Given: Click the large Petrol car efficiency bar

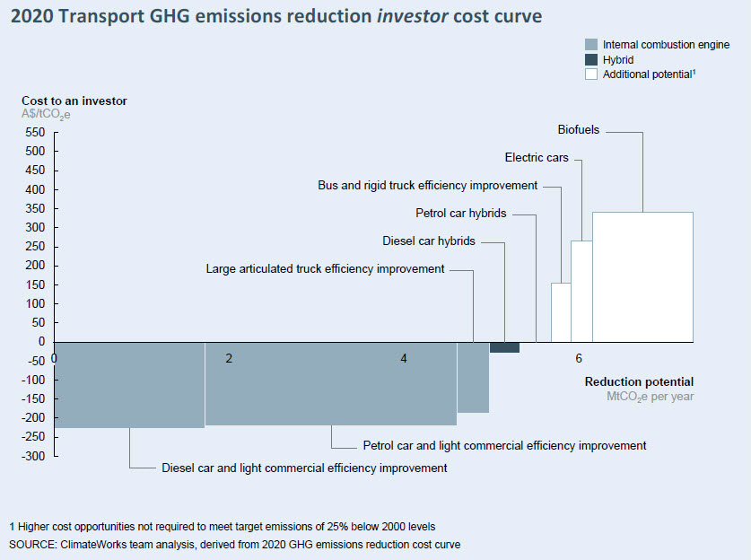Looking at the screenshot, I should pos(330,383).
